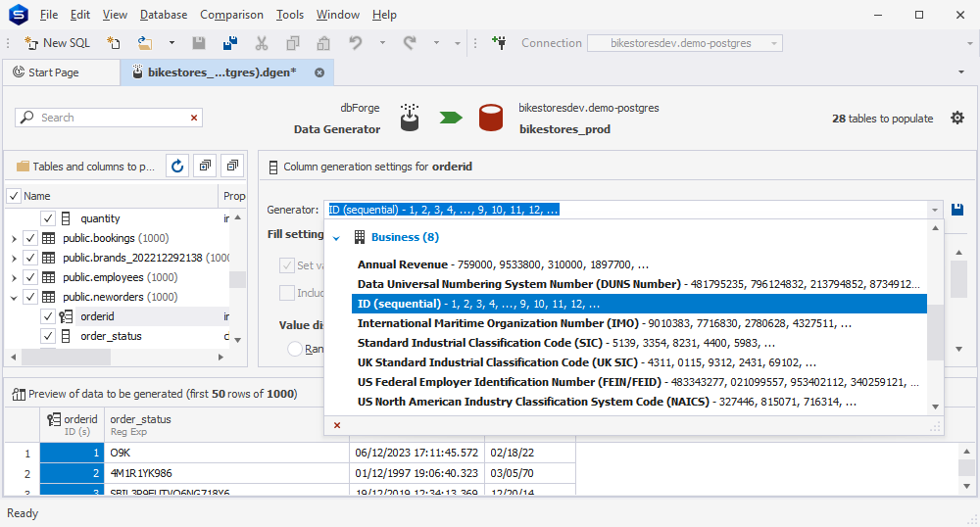The width and height of the screenshot is (980, 527).
Task: Click the connection plug icon
Action: tap(499, 43)
